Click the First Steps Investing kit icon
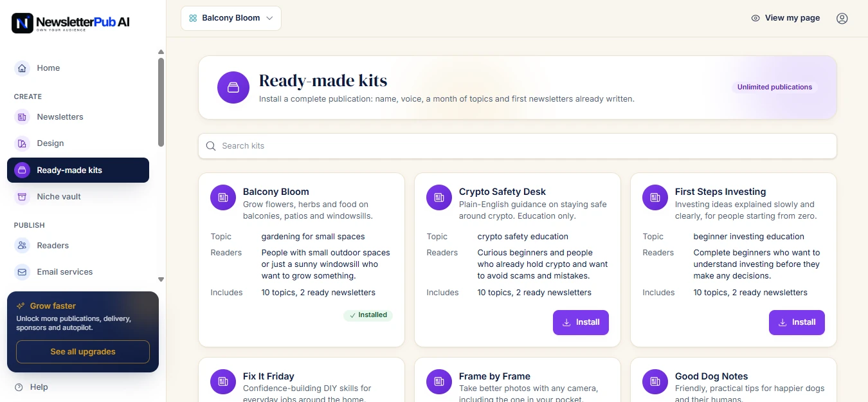 point(655,197)
